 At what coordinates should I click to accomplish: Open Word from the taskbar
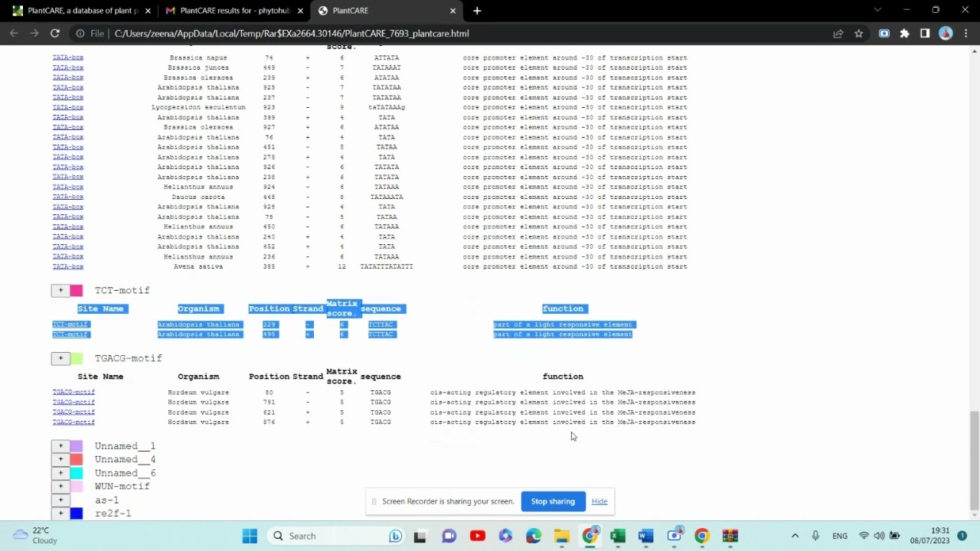pos(646,536)
